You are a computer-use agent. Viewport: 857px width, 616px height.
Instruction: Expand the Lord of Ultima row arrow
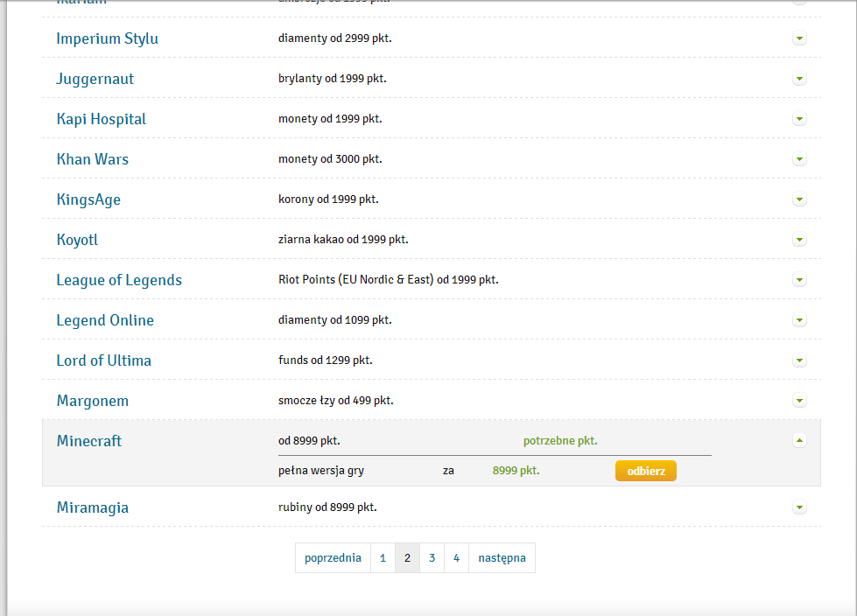[x=799, y=360]
